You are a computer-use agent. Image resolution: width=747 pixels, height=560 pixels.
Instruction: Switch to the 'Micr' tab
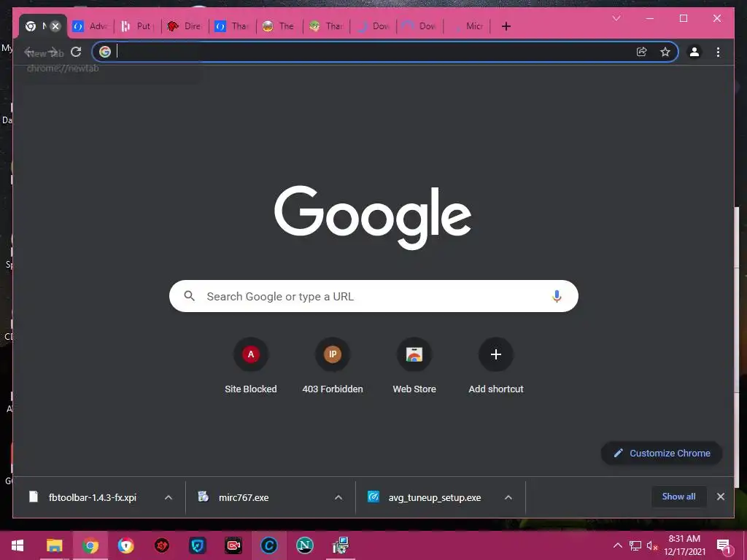point(467,26)
